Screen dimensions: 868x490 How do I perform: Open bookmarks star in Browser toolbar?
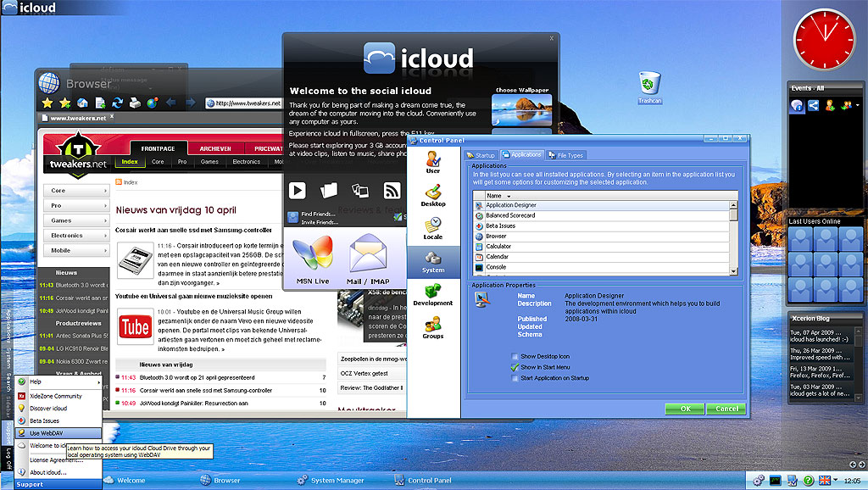(47, 103)
